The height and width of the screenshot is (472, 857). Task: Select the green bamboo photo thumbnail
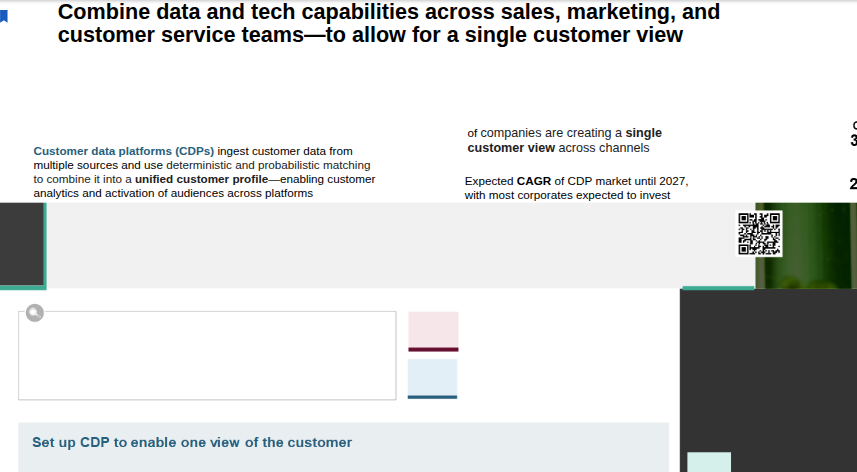tap(806, 246)
